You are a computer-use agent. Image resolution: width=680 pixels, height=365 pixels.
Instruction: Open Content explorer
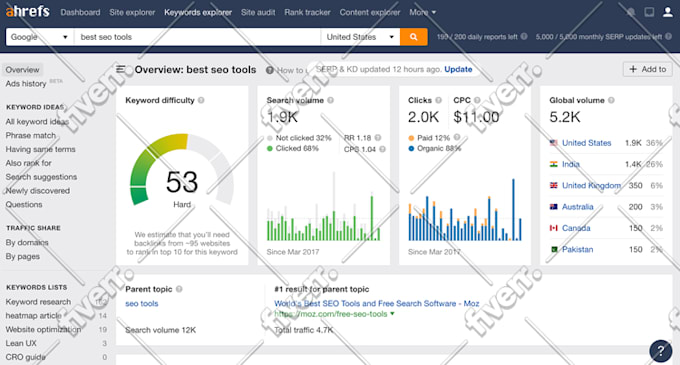click(370, 12)
